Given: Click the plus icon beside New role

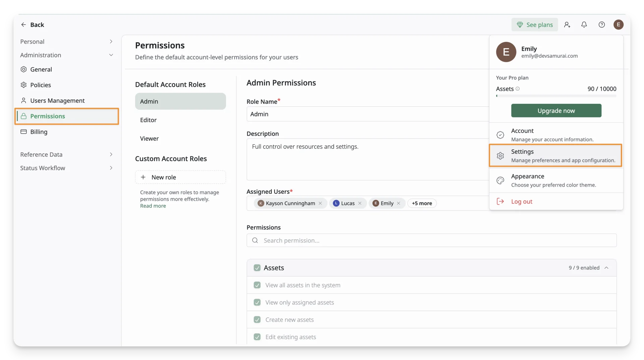Looking at the screenshot, I should click(143, 177).
